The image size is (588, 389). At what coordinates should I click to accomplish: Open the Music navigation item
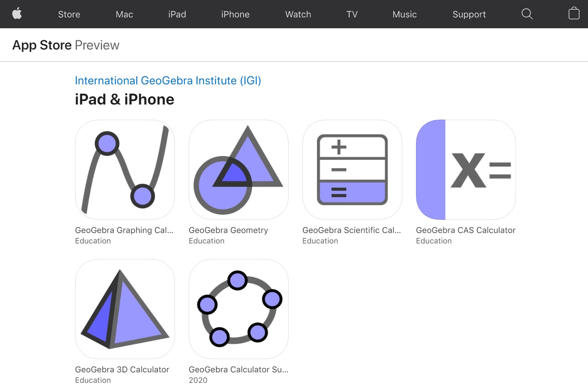point(405,14)
